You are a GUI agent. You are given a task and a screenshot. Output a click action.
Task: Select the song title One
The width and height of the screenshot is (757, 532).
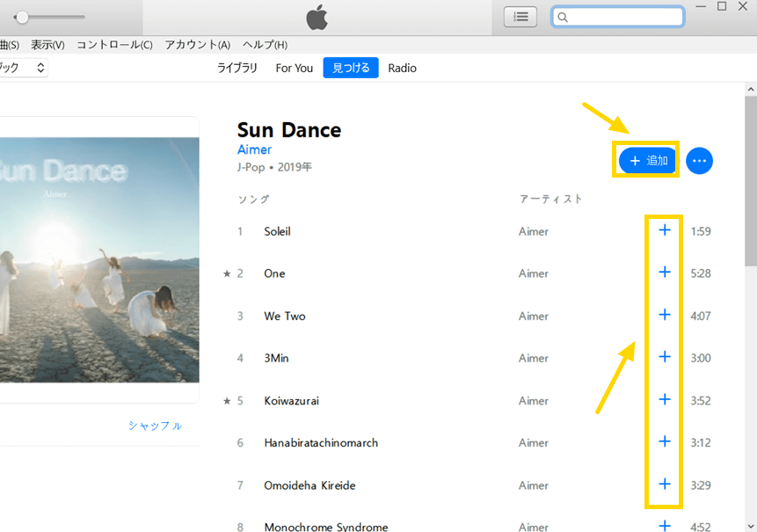point(274,273)
